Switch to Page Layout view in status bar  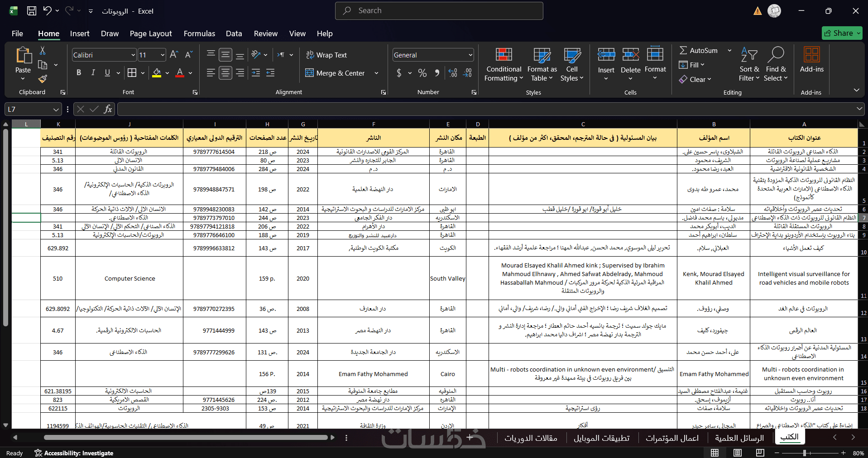coord(737,453)
